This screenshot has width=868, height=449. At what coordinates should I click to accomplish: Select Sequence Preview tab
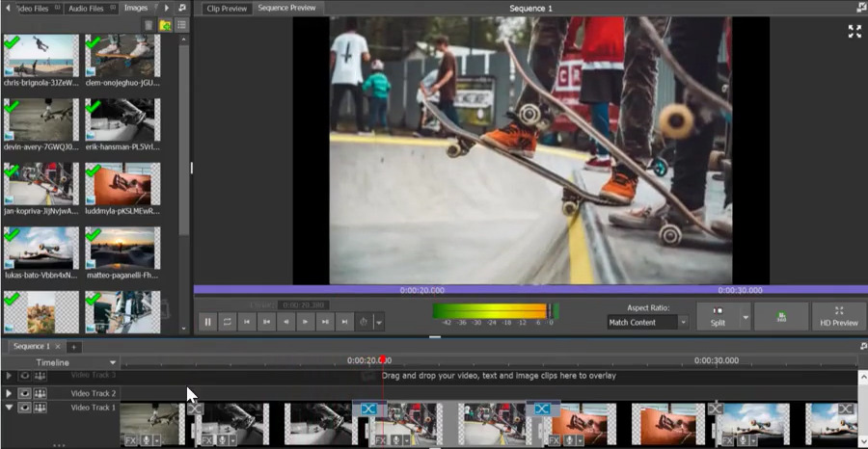coord(286,8)
